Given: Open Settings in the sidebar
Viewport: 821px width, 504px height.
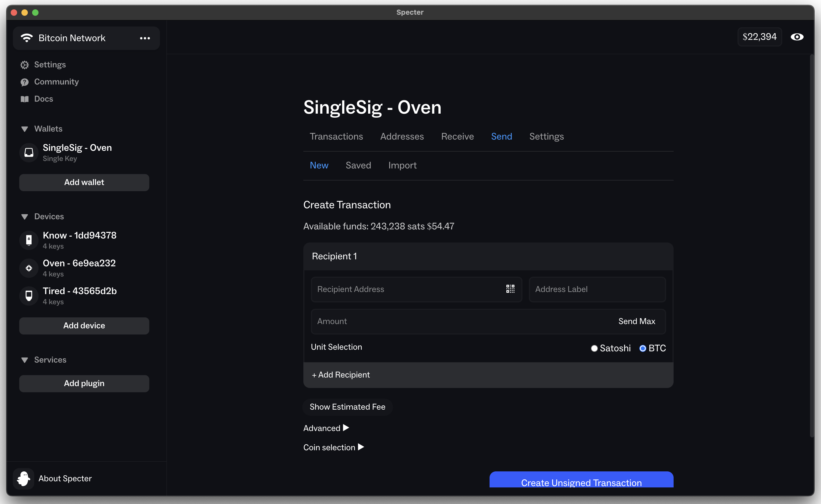Looking at the screenshot, I should click(50, 65).
